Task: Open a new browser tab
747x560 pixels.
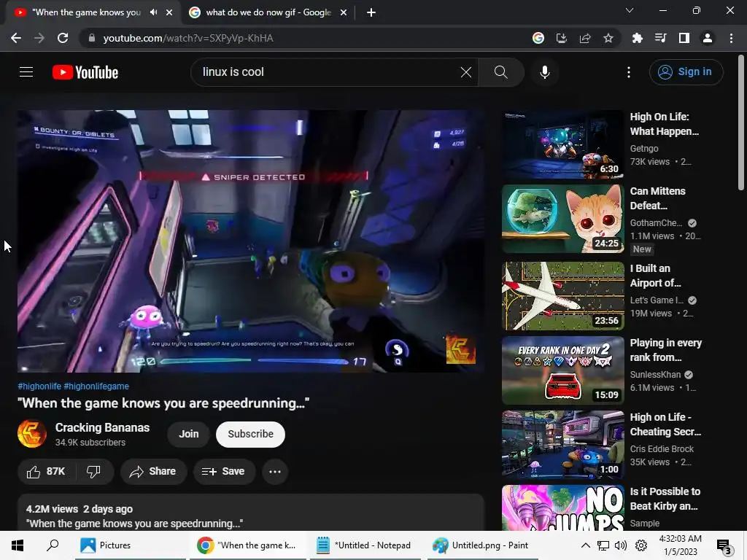Action: pos(371,13)
